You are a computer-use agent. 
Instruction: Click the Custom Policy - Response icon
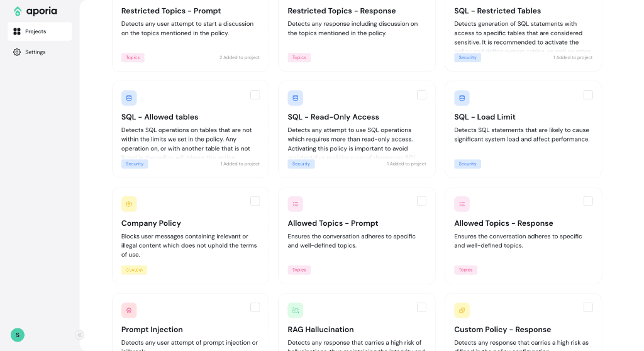tap(462, 310)
